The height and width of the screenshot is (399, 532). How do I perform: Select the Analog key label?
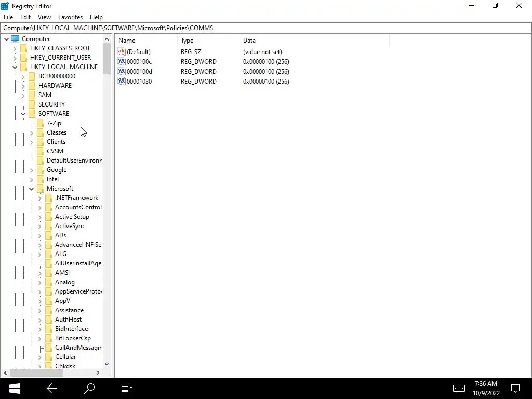65,282
